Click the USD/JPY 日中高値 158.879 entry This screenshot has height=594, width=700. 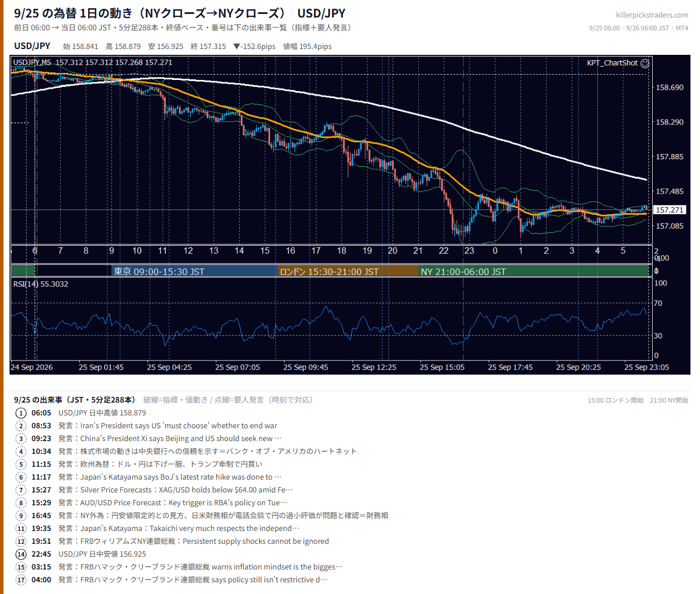tap(102, 413)
